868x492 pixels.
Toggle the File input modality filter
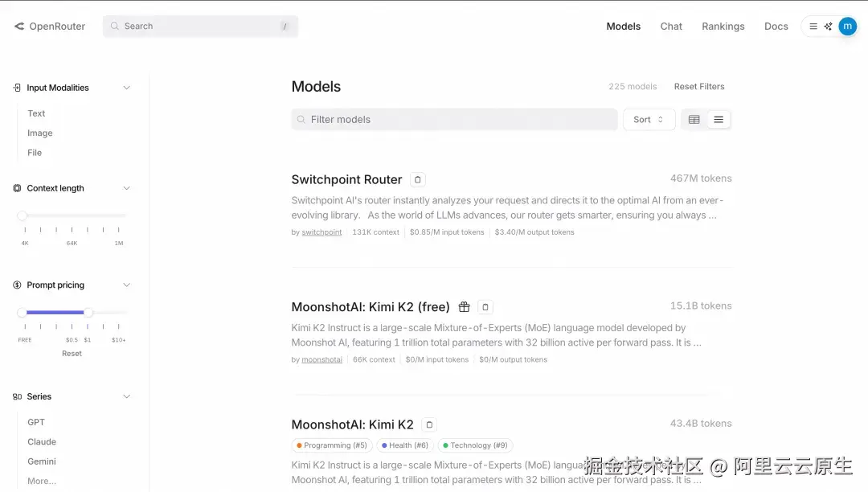coord(35,153)
